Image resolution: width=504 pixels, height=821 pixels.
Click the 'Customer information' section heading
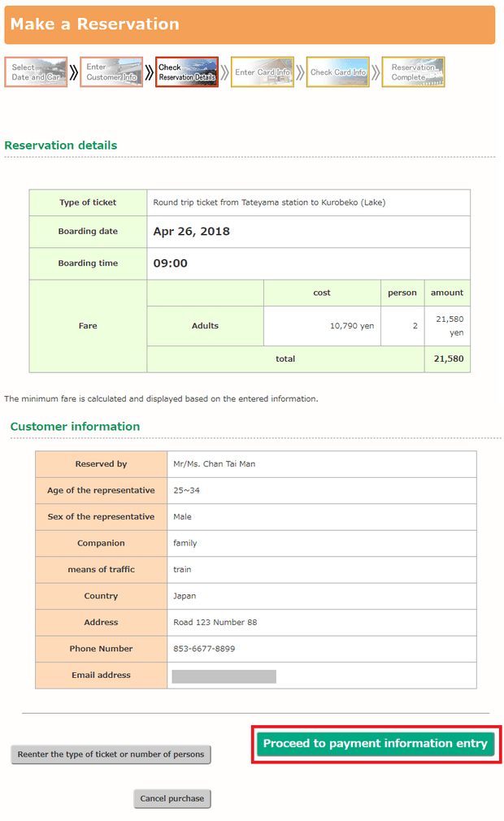pyautogui.click(x=76, y=427)
